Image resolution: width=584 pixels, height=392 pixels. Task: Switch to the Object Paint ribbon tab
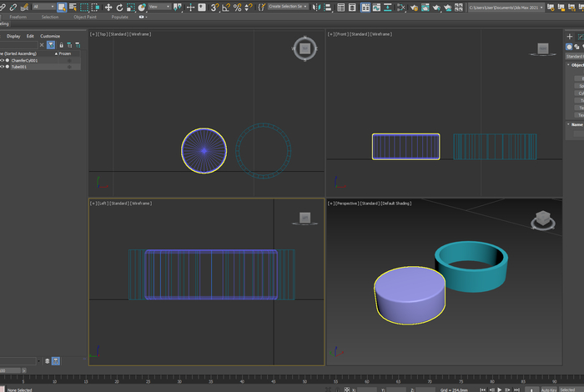click(85, 16)
